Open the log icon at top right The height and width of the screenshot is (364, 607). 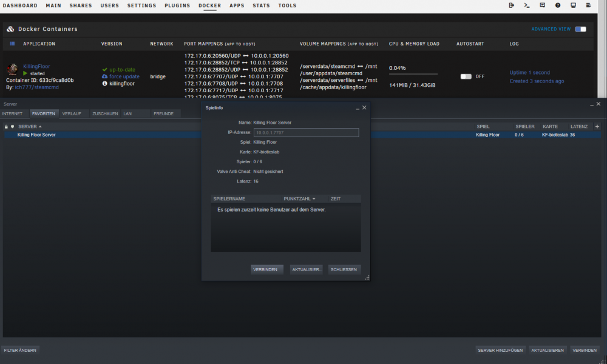(x=588, y=5)
